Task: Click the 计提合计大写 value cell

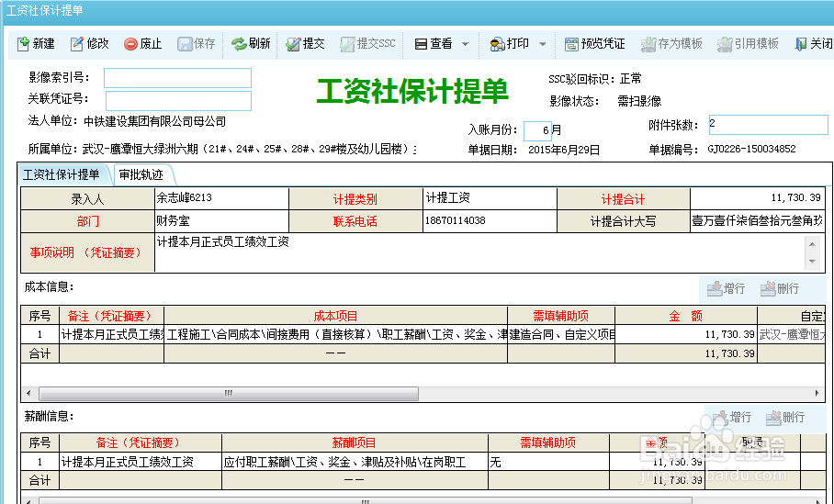Action: coord(758,221)
